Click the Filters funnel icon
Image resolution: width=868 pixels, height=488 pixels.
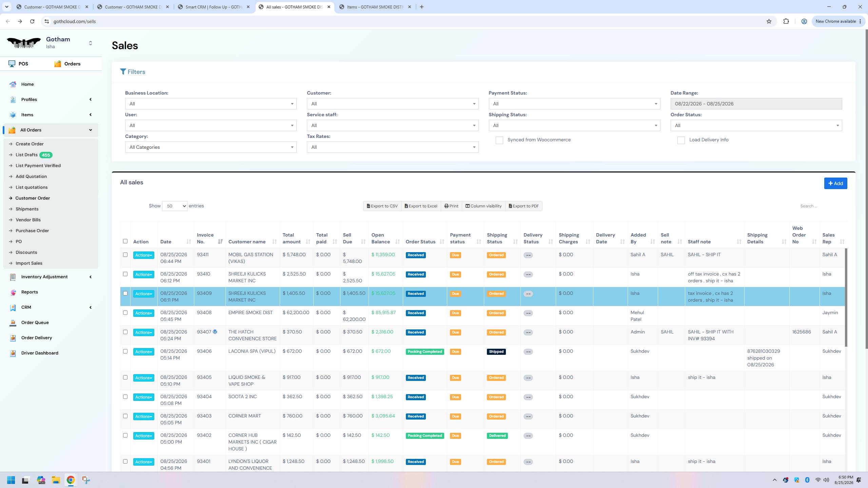(123, 72)
